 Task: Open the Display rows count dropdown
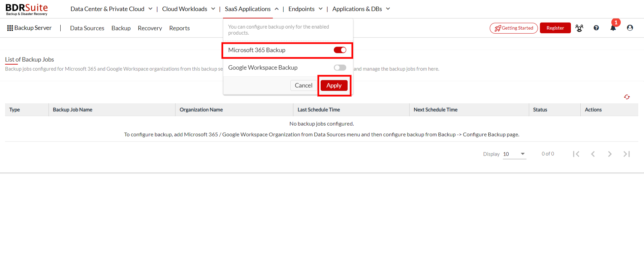(x=514, y=154)
